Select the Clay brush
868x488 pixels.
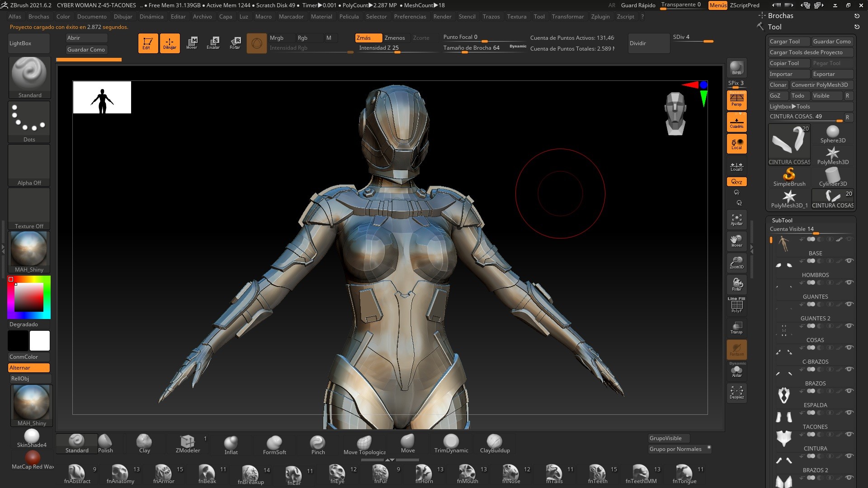144,443
